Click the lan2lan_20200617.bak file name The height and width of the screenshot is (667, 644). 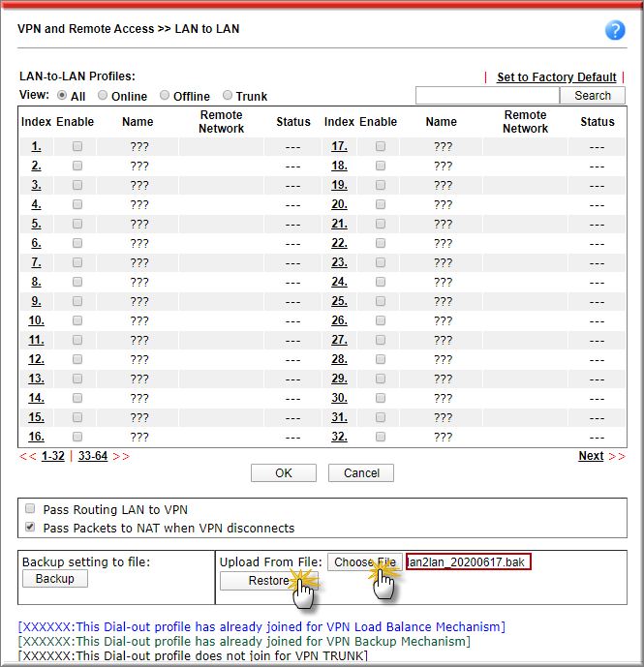[x=467, y=562]
